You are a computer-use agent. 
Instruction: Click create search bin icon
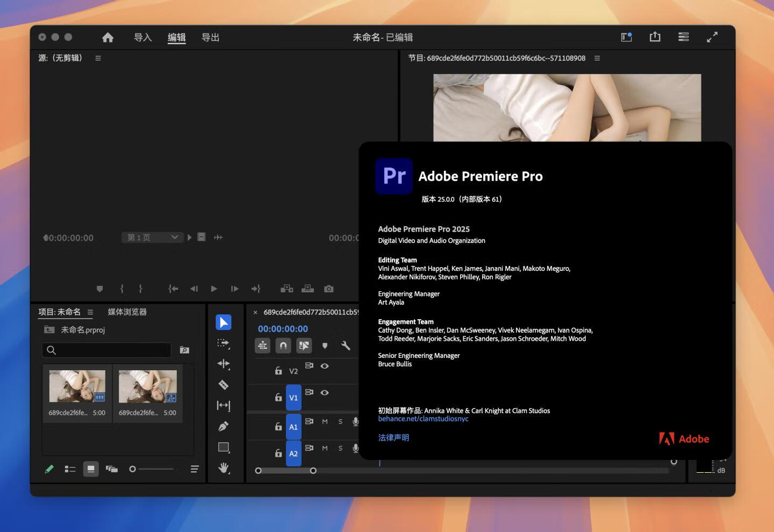click(184, 350)
